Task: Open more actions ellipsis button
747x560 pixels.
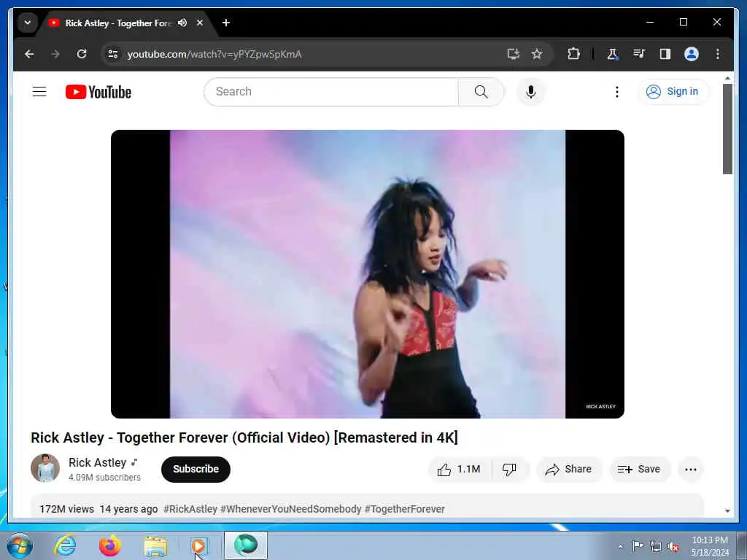Action: click(x=691, y=470)
